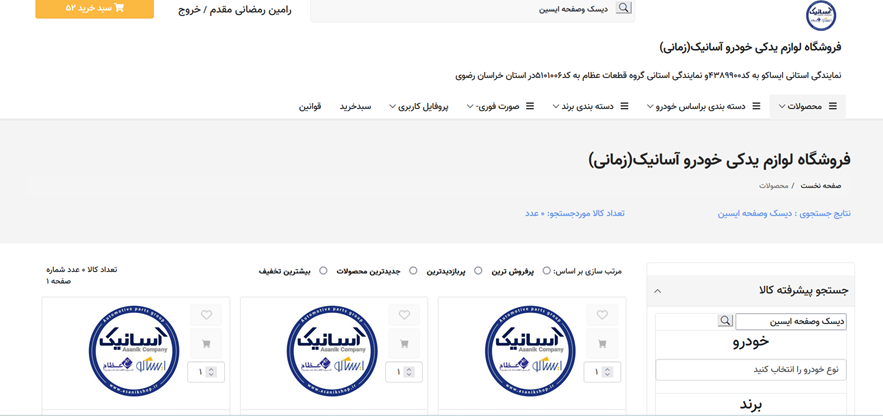Click the top search field containing دیسک وصفحه ایسین
The height and width of the screenshot is (416, 883).
472,10
